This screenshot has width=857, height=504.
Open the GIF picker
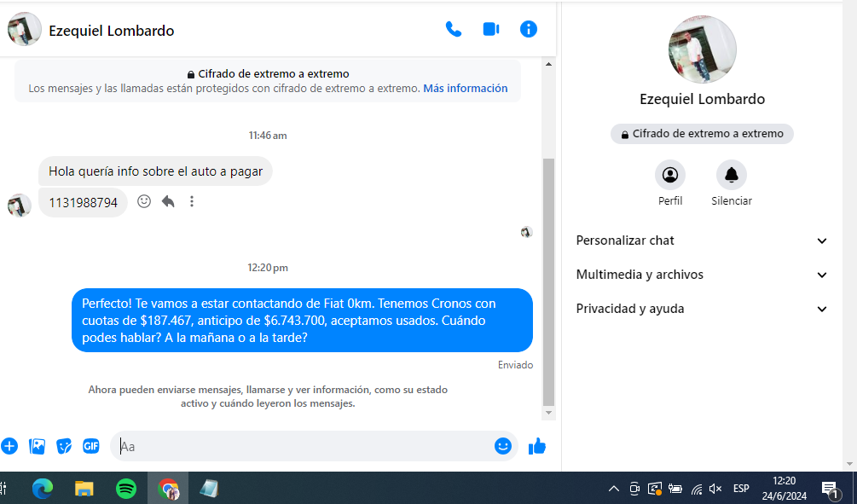[x=91, y=446]
